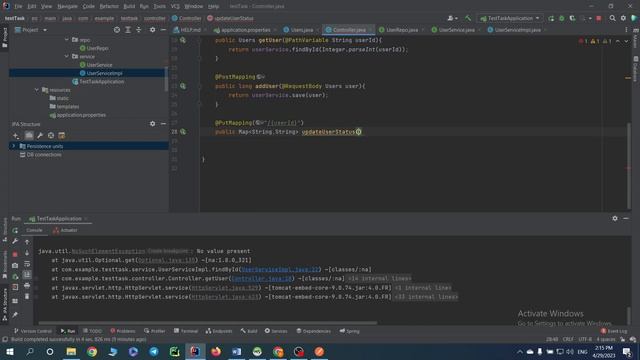Run the application with coverage
The width and height of the screenshot is (640, 360).
click(x=572, y=18)
